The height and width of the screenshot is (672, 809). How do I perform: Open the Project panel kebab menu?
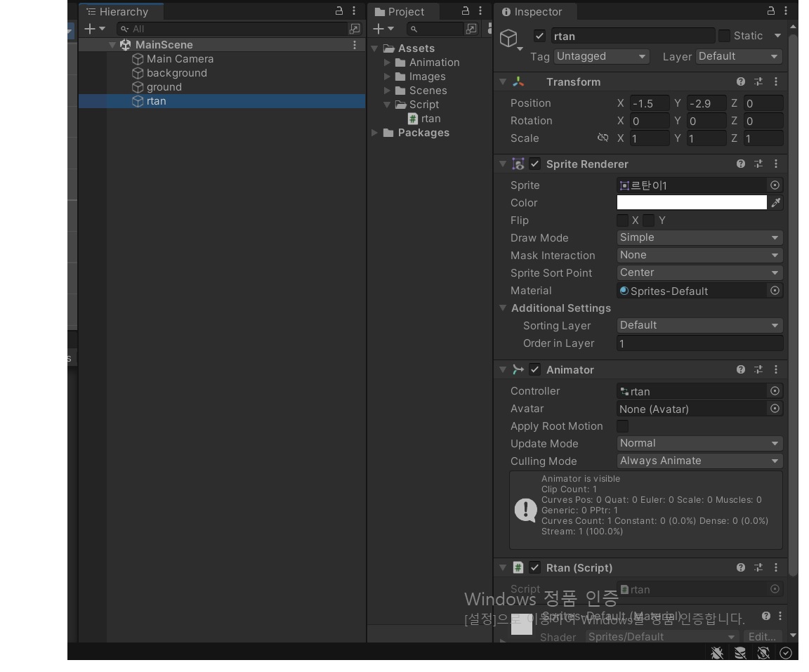[x=480, y=11]
